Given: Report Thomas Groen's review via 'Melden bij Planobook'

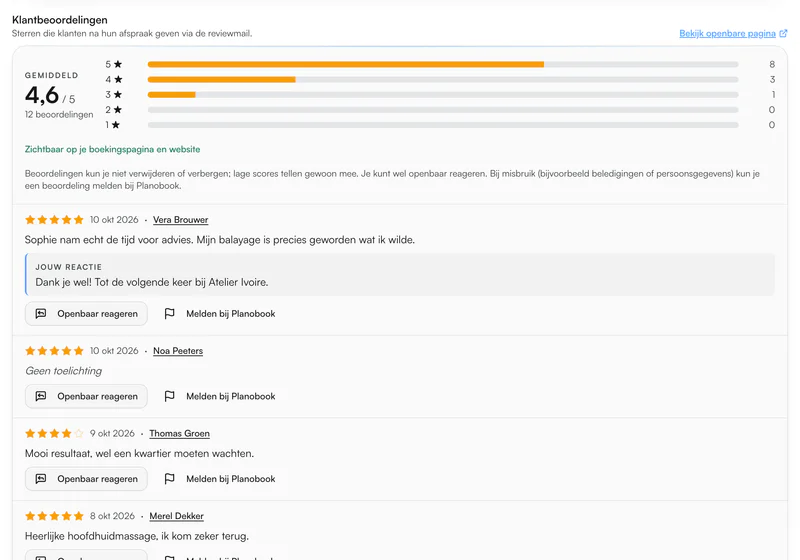Looking at the screenshot, I should pyautogui.click(x=220, y=479).
